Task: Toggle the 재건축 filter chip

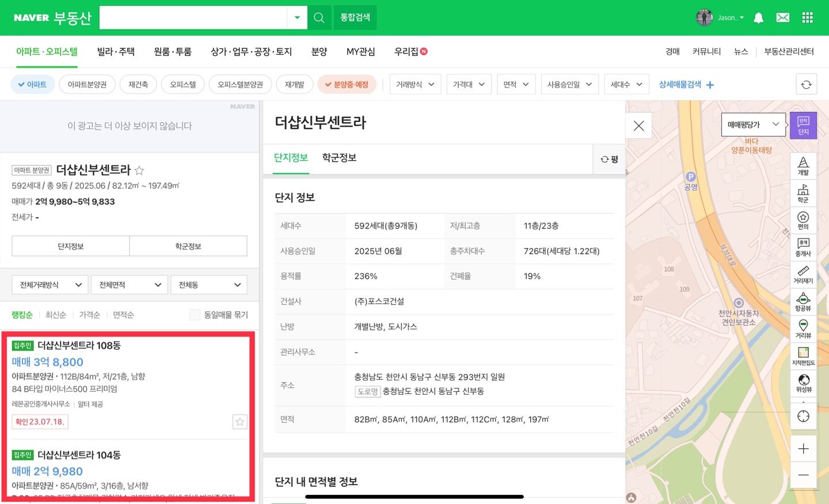Action: (138, 85)
